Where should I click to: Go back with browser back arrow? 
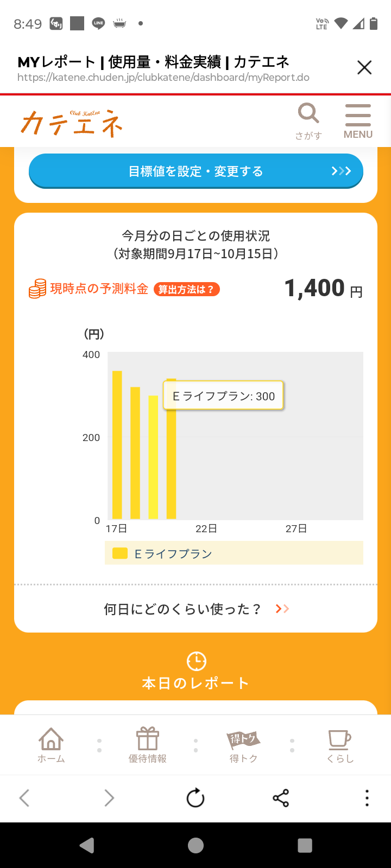coord(24,798)
